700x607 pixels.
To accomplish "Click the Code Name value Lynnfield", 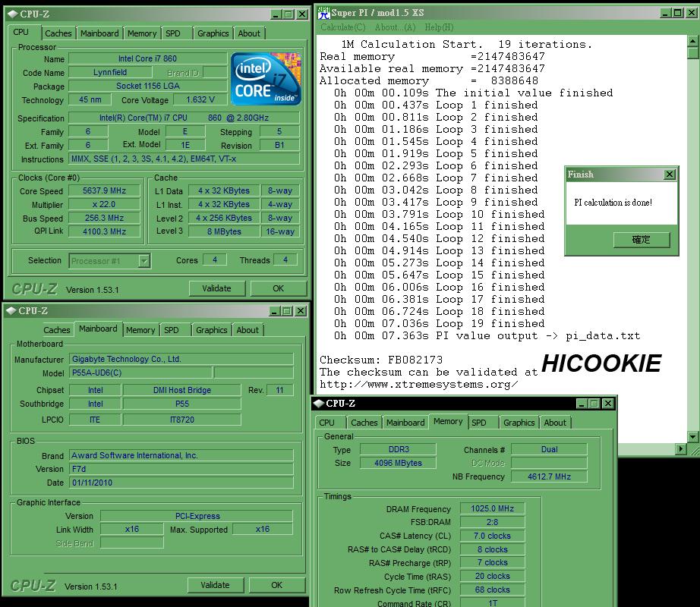I will click(110, 72).
